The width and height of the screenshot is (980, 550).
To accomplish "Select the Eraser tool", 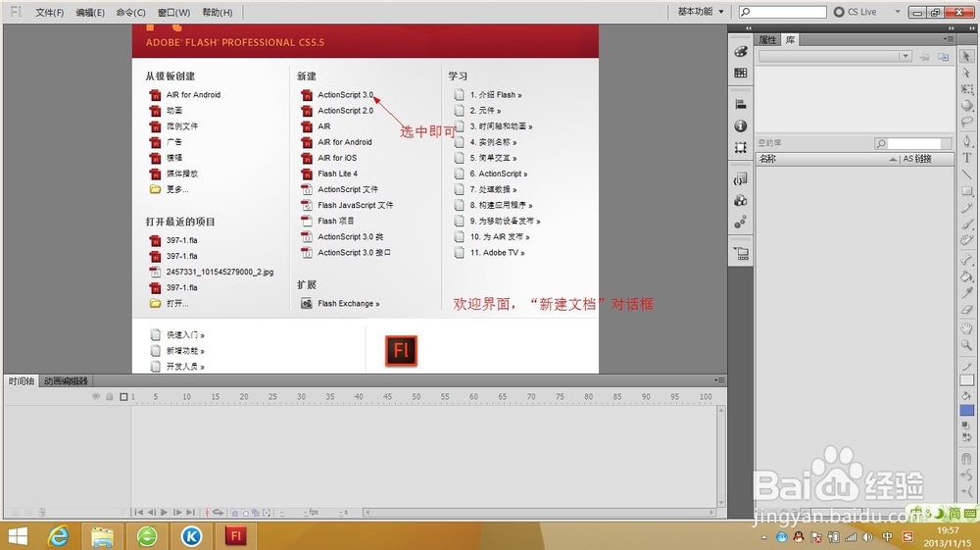I will pos(966,309).
